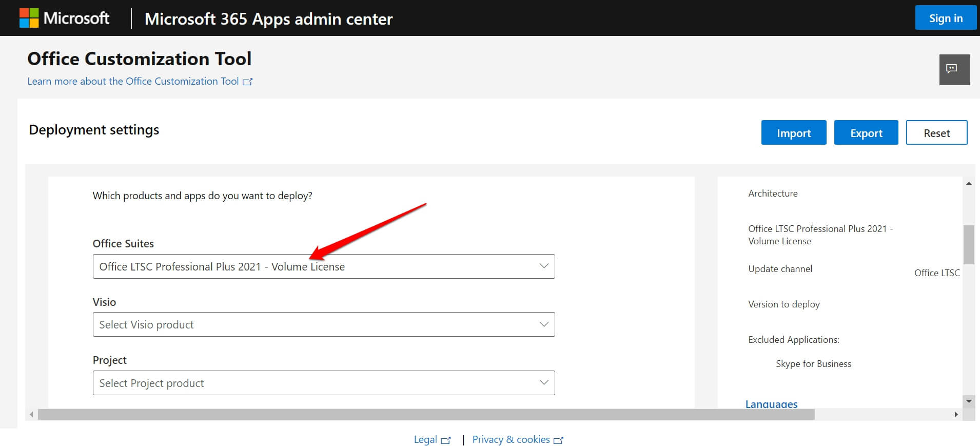Click the Office Customization Tool heading

140,59
